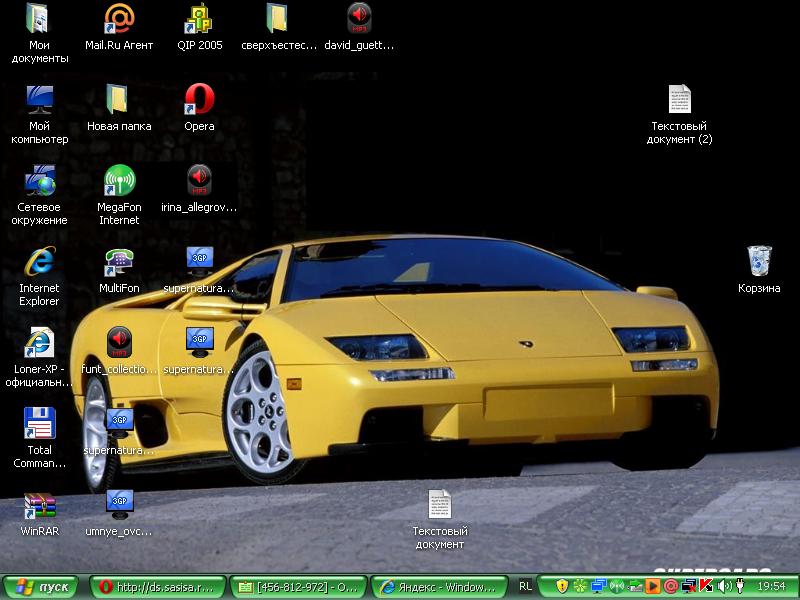
Task: Click the MegaFon Internet shortcut
Action: click(x=119, y=181)
